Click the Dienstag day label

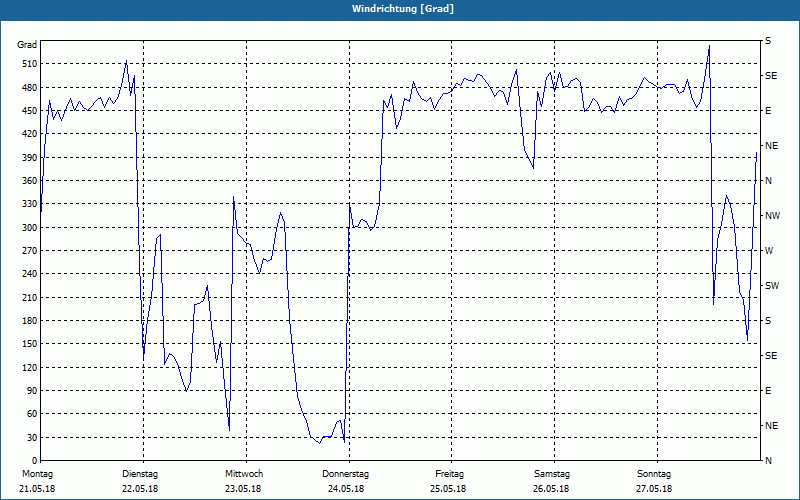pyautogui.click(x=140, y=474)
